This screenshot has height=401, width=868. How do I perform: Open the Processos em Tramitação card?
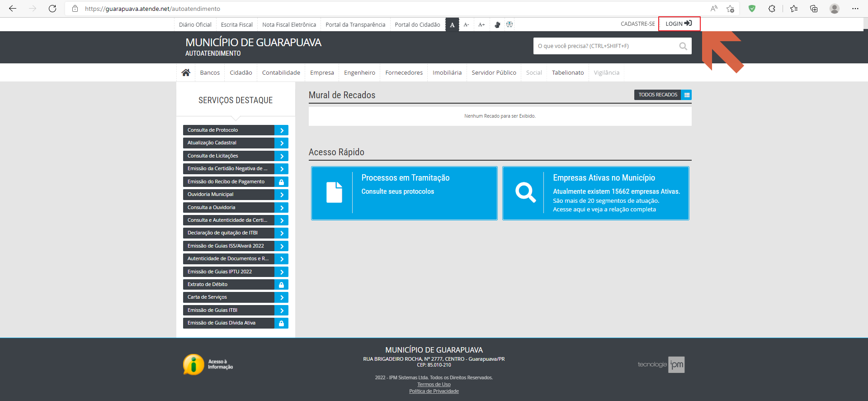click(x=405, y=193)
